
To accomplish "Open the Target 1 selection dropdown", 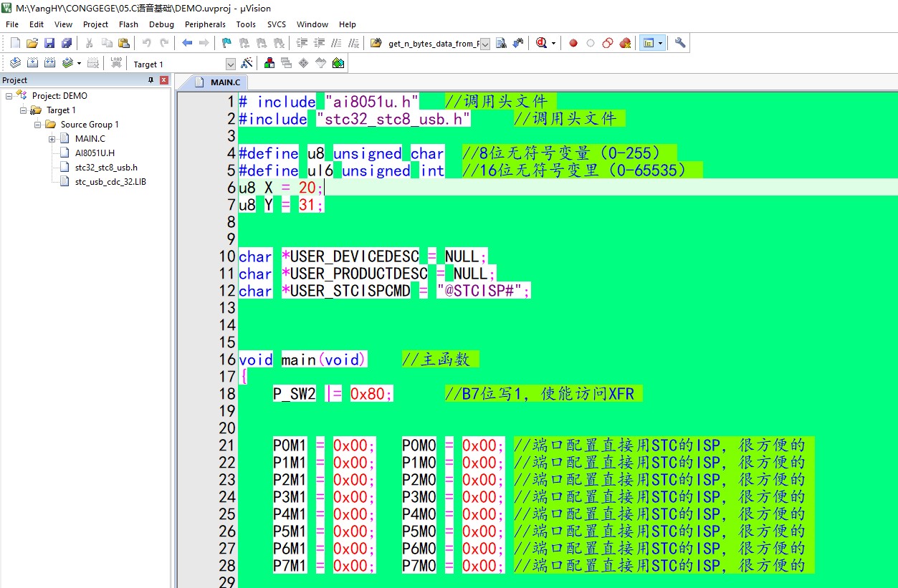I will coord(230,64).
